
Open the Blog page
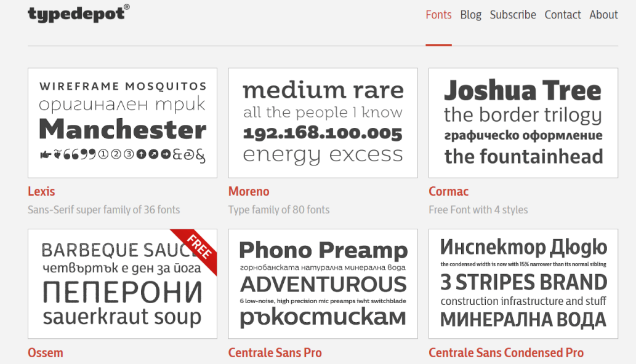coord(471,15)
